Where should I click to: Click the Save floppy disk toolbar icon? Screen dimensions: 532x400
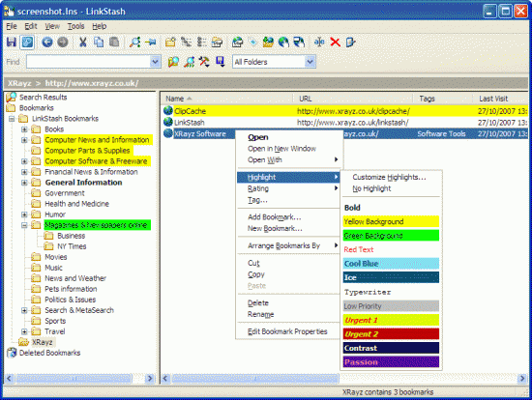click(x=12, y=43)
